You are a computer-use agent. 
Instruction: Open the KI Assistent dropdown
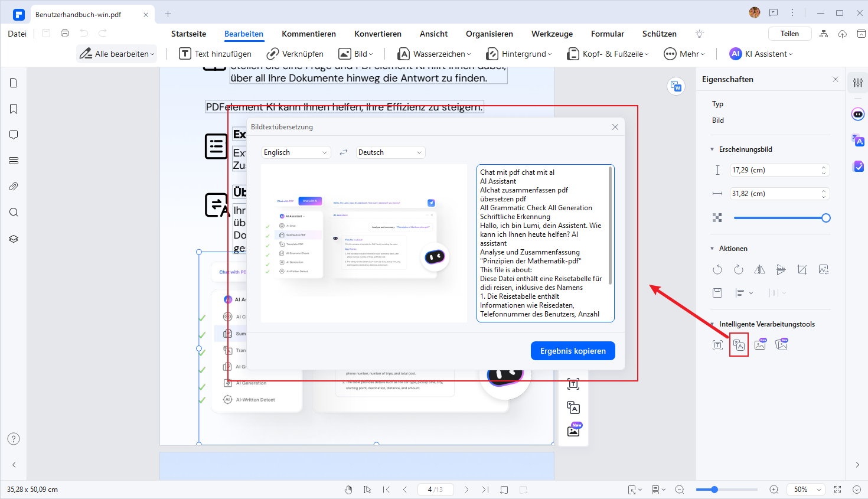point(761,54)
